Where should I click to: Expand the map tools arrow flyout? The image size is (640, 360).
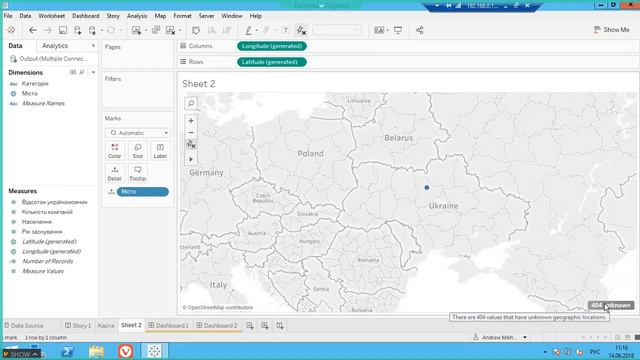[x=191, y=160]
